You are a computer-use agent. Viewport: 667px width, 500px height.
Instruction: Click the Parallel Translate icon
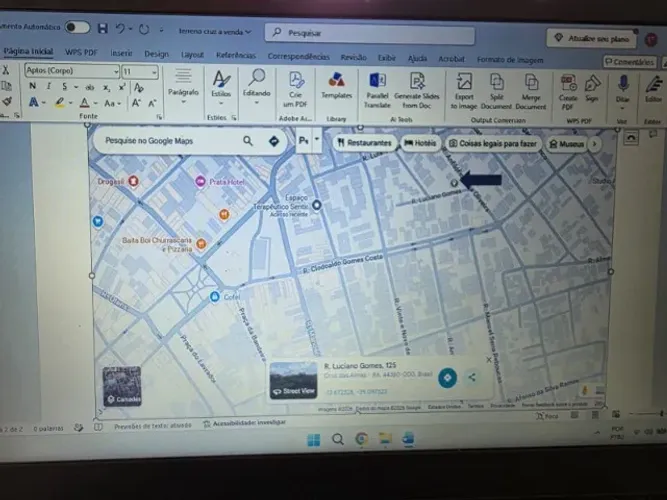(x=377, y=91)
